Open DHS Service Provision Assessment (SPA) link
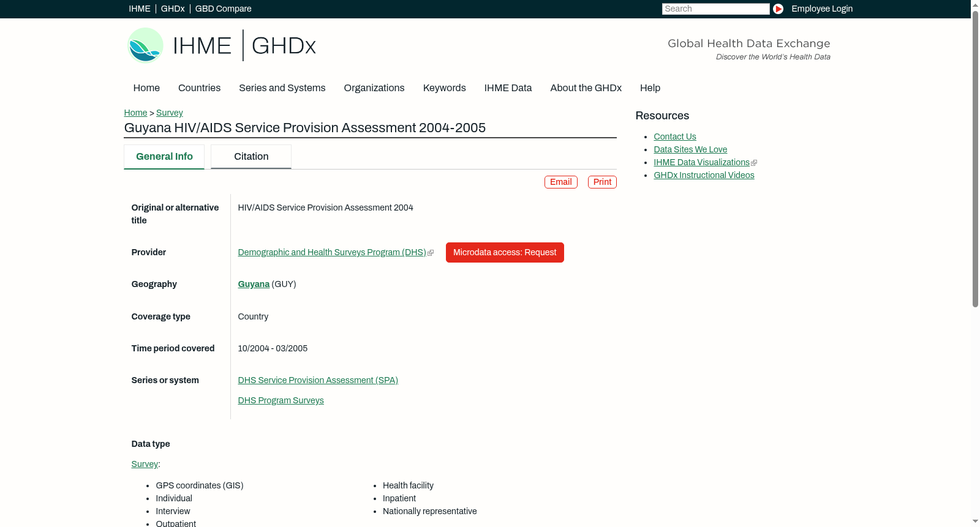 point(318,380)
